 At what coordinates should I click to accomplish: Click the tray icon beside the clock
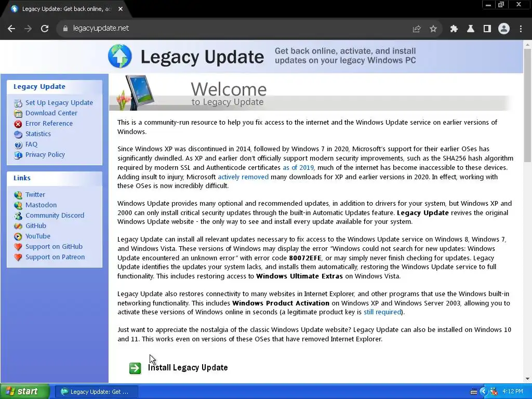(x=494, y=392)
